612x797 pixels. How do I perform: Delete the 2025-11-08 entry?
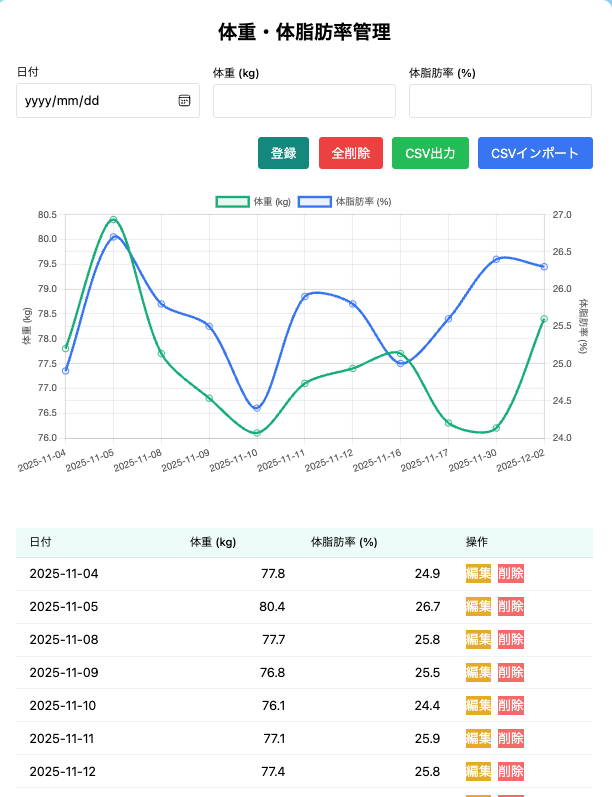point(510,640)
